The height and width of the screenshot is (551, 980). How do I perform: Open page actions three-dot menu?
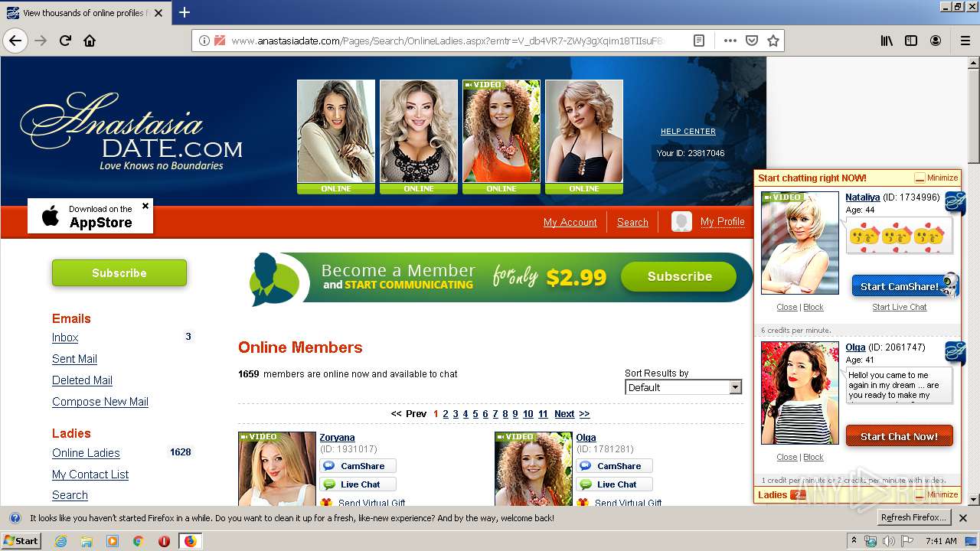point(730,41)
